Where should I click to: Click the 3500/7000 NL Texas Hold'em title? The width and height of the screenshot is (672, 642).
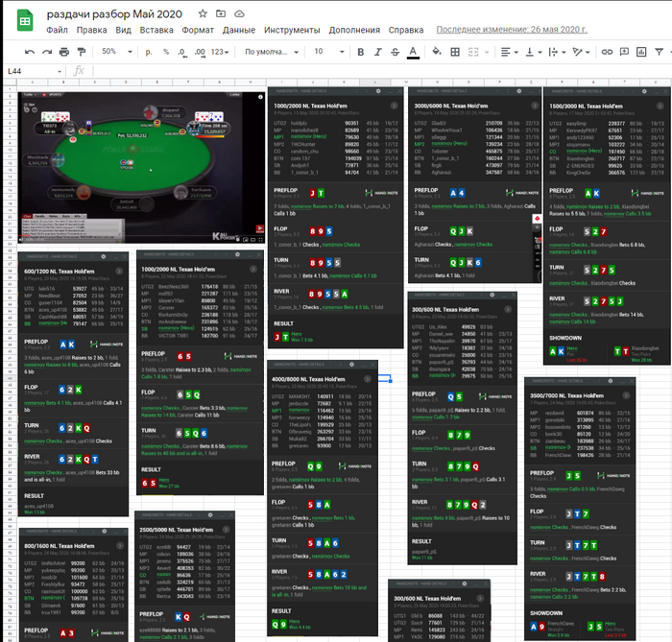(x=566, y=395)
